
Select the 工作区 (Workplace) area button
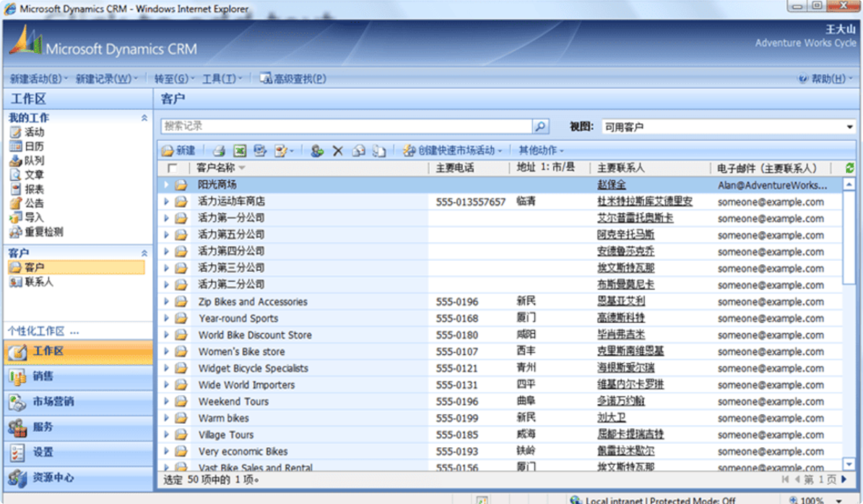click(78, 351)
